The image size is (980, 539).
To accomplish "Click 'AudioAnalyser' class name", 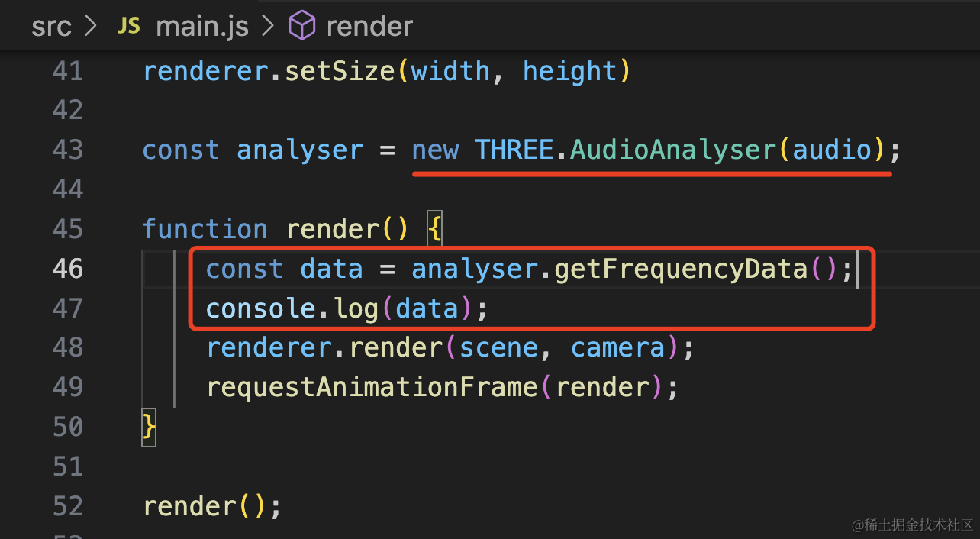I will tap(672, 150).
